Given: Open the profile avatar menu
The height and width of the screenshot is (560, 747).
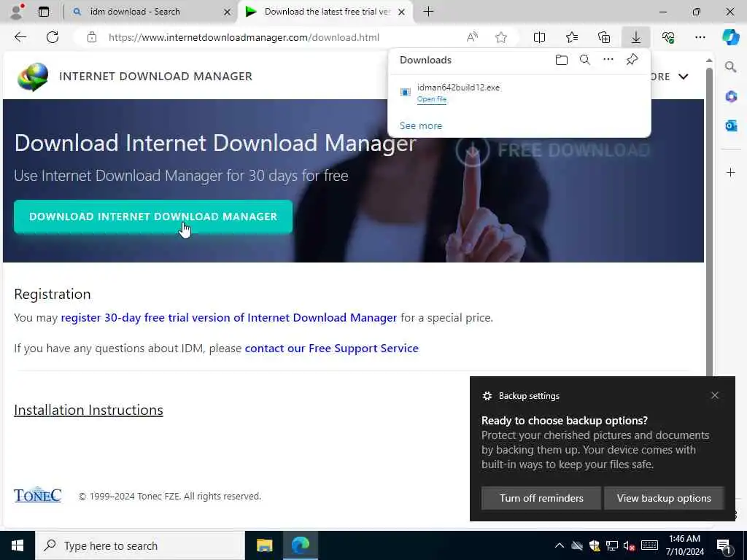Looking at the screenshot, I should [17, 12].
